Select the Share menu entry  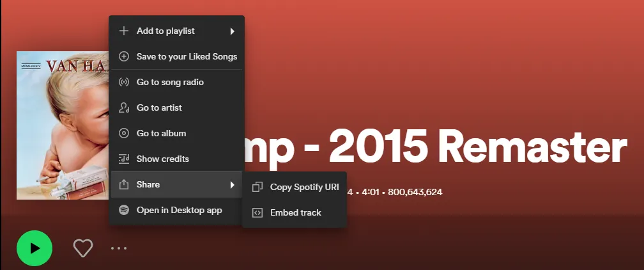tap(176, 184)
